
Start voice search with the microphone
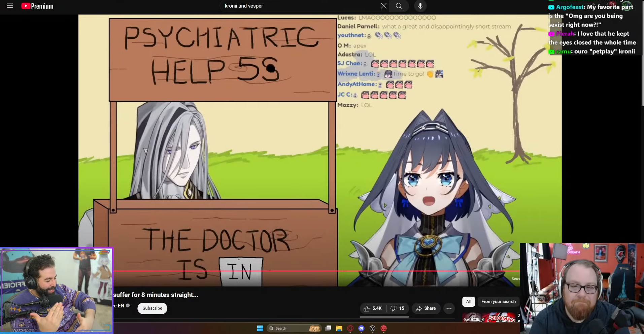pyautogui.click(x=420, y=6)
